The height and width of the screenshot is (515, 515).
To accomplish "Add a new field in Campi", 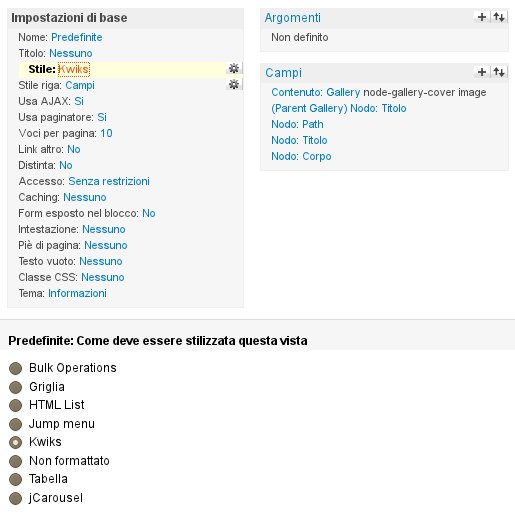I will (482, 72).
